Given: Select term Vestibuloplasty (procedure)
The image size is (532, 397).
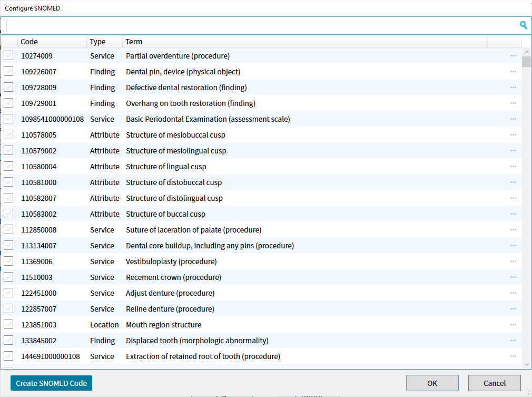Looking at the screenshot, I should (171, 262).
